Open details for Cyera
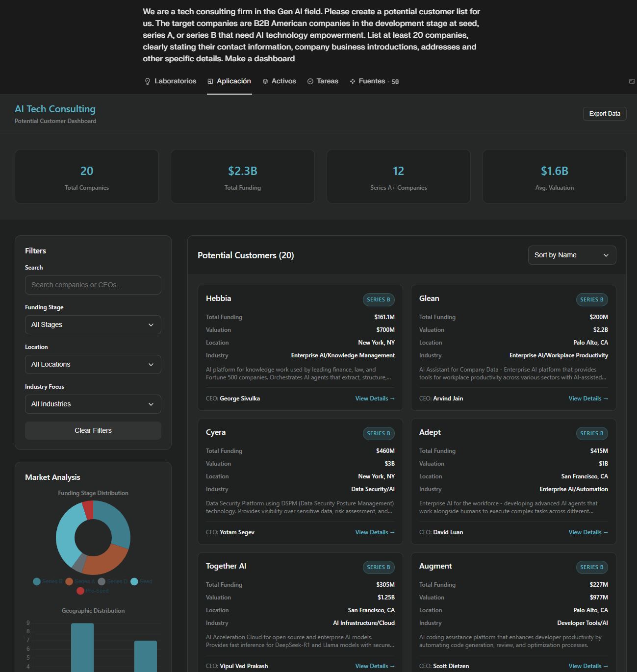Image resolution: width=637 pixels, height=672 pixels. (x=375, y=532)
